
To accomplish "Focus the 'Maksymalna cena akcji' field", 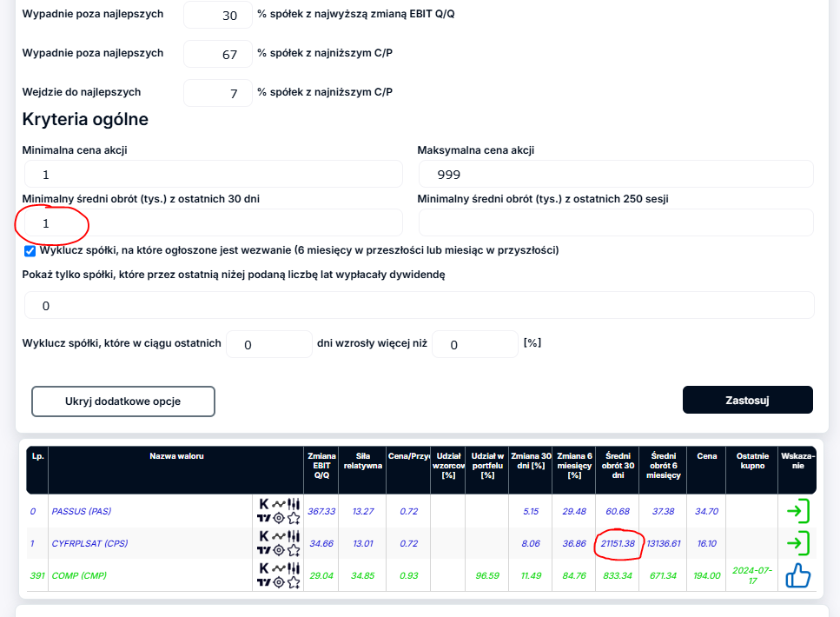I will pyautogui.click(x=615, y=174).
